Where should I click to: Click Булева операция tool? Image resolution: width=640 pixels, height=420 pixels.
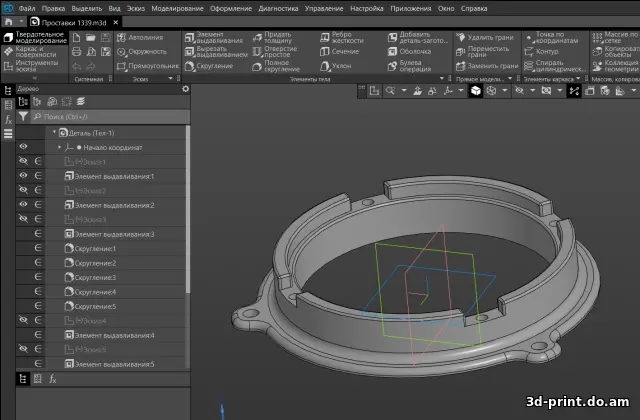409,66
